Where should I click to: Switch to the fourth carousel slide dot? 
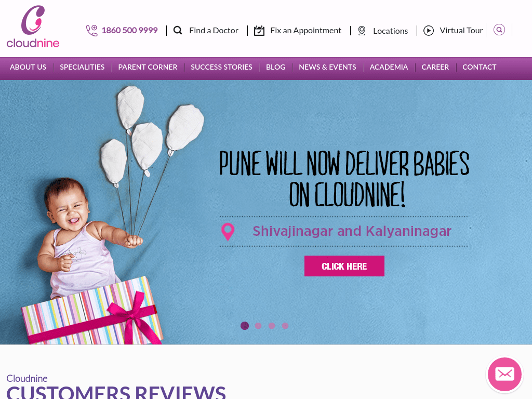coord(285,326)
